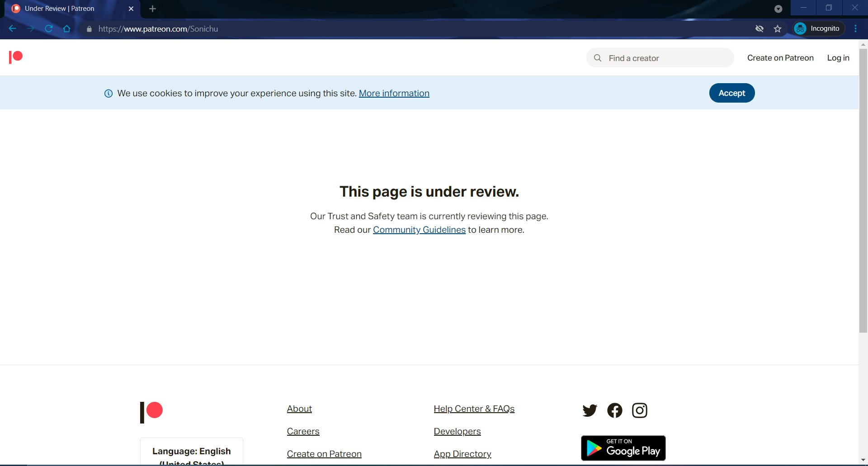Image resolution: width=868 pixels, height=466 pixels.
Task: Open Patreon Facebook page icon
Action: [615, 410]
